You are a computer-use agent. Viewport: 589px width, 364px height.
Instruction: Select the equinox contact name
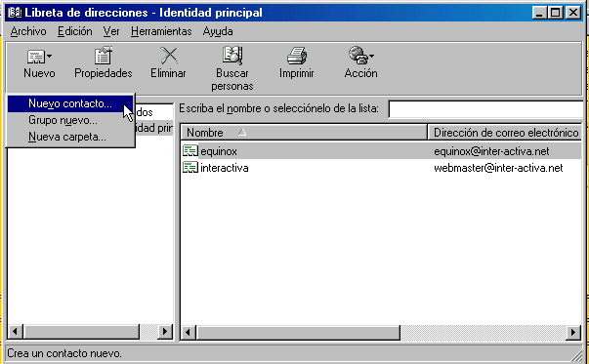point(219,151)
